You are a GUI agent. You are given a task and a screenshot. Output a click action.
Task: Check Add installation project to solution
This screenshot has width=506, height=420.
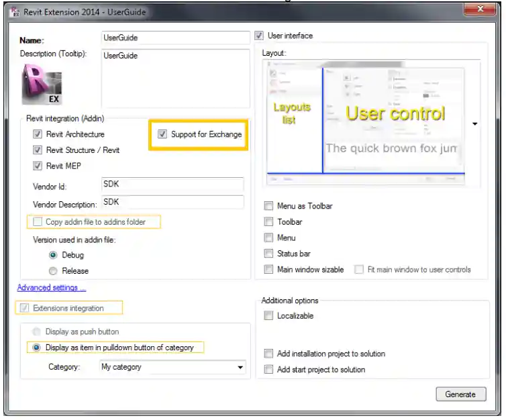point(269,354)
